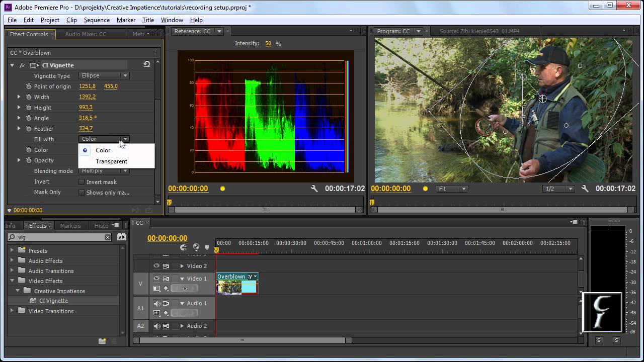Toggle Video 2 track eye visibility

156,266
